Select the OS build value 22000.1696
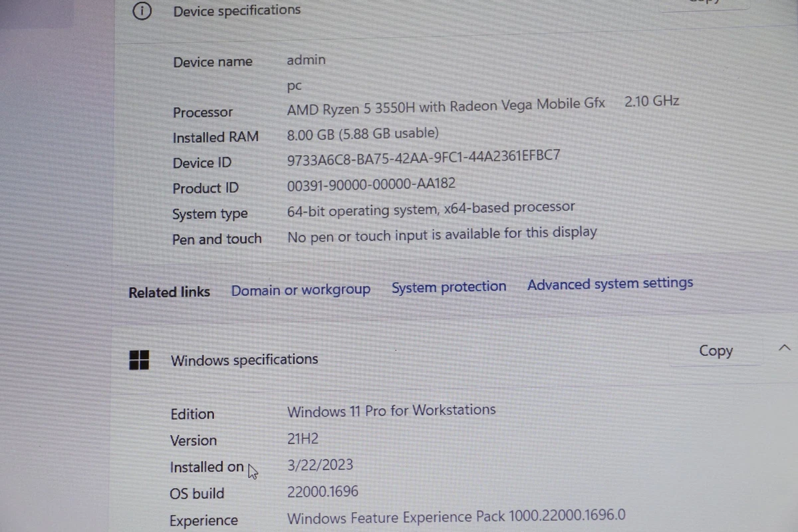This screenshot has height=532, width=798. coord(323,492)
